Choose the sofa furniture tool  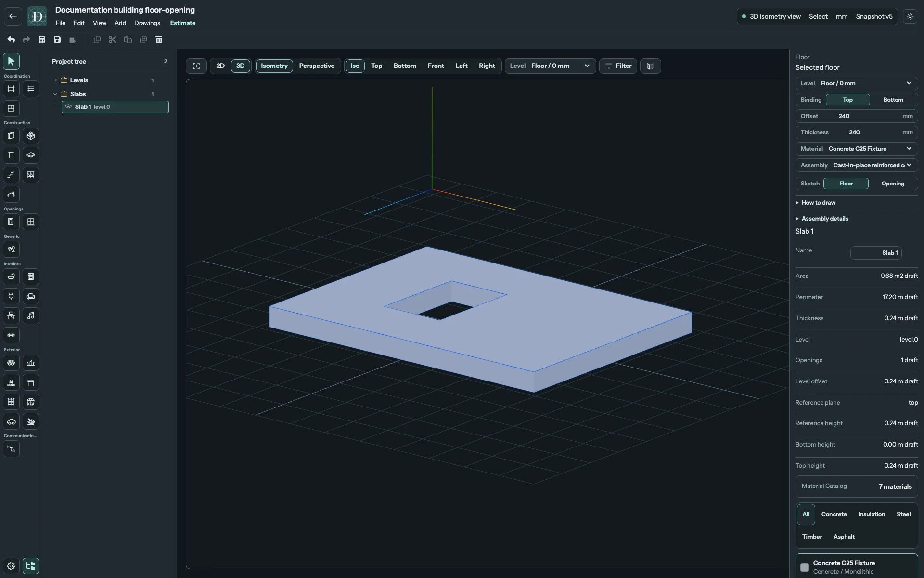(31, 296)
